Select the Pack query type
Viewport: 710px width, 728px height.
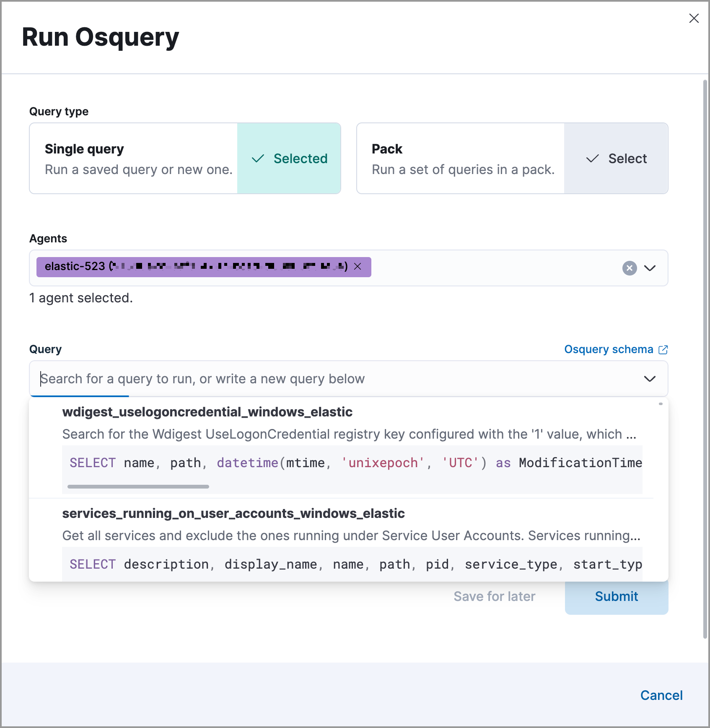461,159
